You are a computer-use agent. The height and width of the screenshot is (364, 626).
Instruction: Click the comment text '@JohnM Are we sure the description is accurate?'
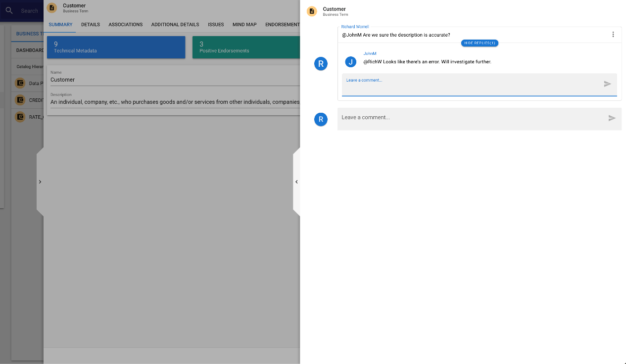396,35
